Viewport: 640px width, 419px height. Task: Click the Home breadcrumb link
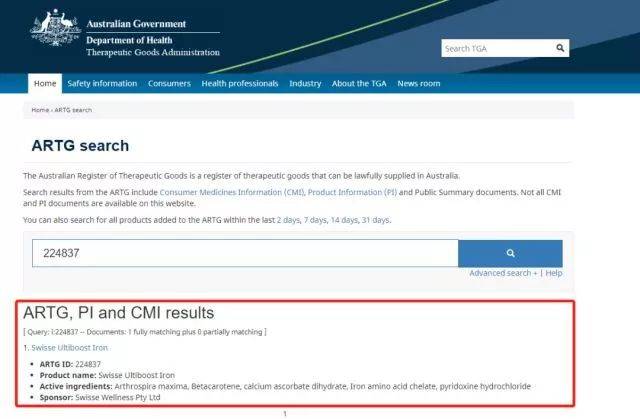(40, 110)
